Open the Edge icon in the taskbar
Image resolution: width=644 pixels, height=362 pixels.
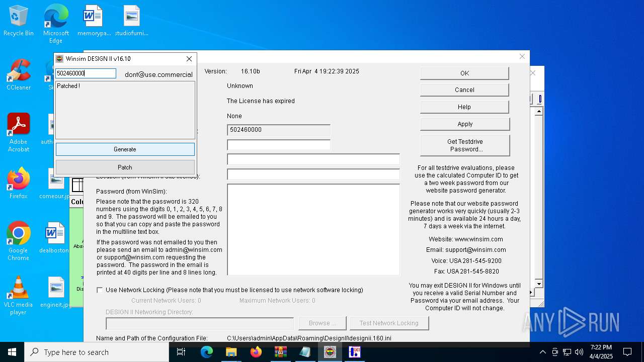(x=207, y=352)
